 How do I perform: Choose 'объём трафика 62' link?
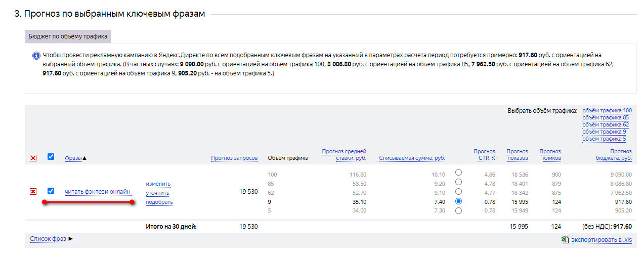606,124
